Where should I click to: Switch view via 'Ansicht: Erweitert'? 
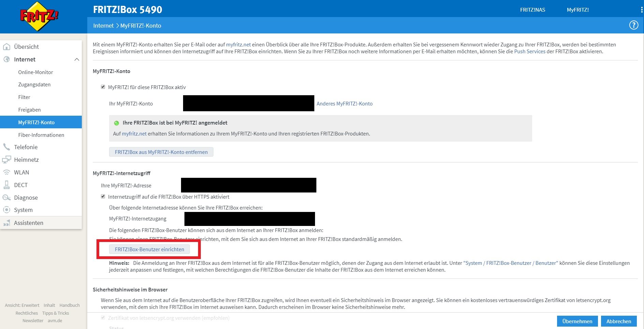(x=22, y=305)
